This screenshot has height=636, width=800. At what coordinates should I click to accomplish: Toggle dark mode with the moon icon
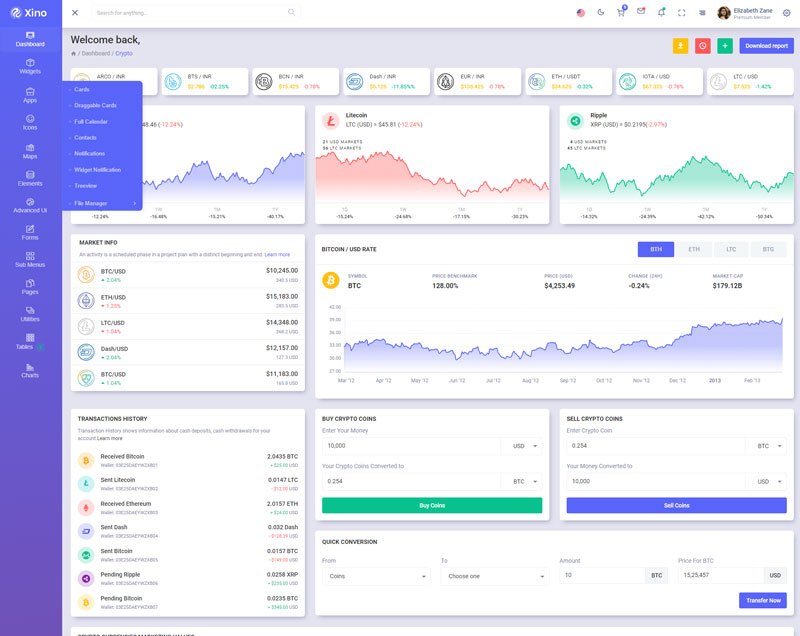[601, 13]
